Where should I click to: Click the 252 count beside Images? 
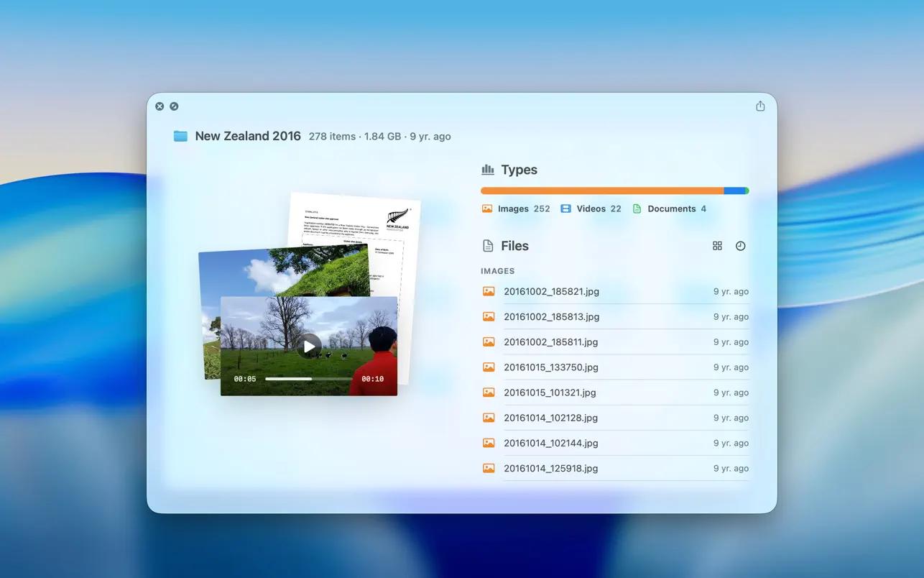[542, 208]
